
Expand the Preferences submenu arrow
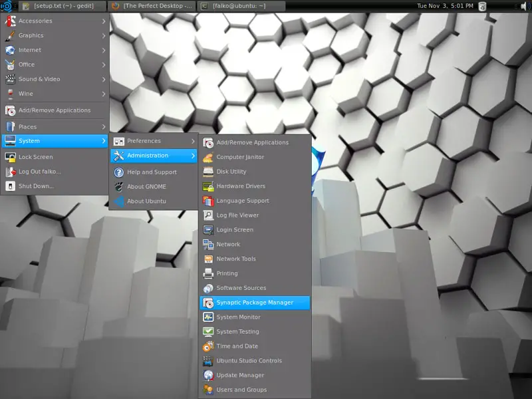click(x=193, y=141)
